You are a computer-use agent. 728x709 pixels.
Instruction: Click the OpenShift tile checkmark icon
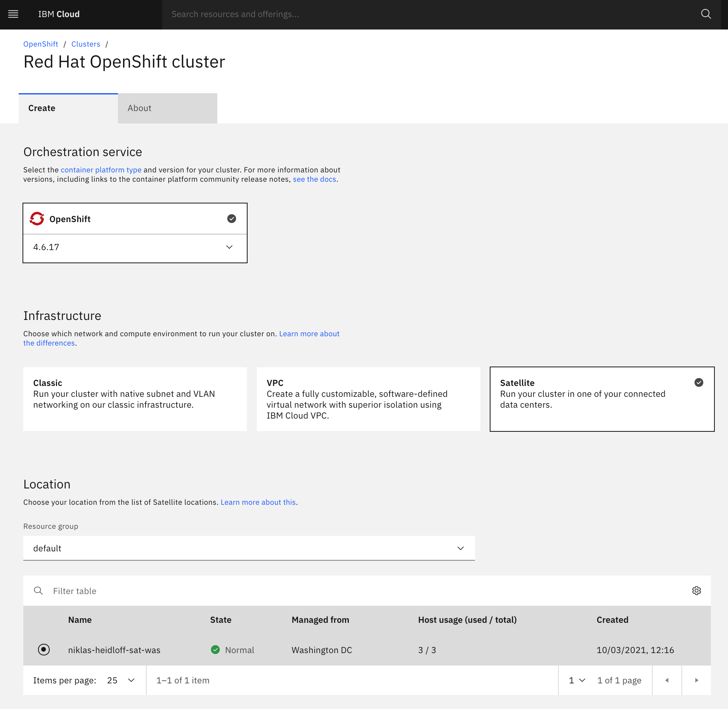[x=232, y=219]
